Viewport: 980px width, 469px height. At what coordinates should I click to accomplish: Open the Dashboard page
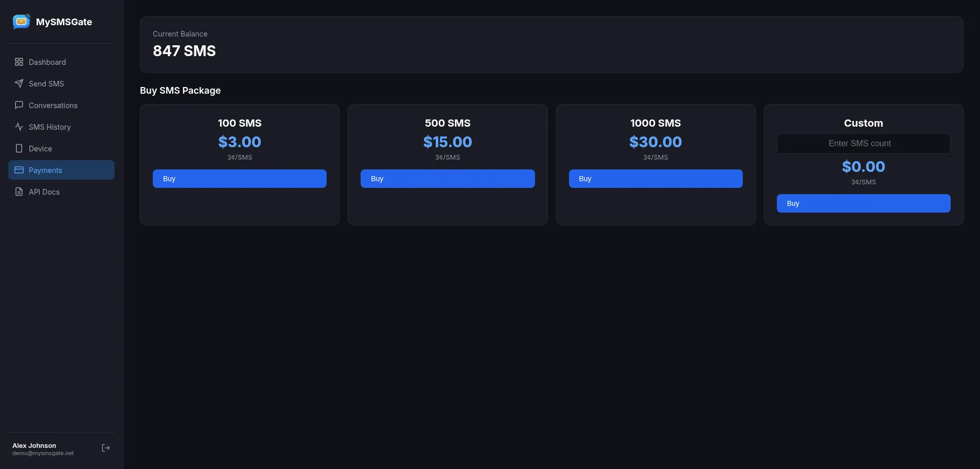[46, 62]
